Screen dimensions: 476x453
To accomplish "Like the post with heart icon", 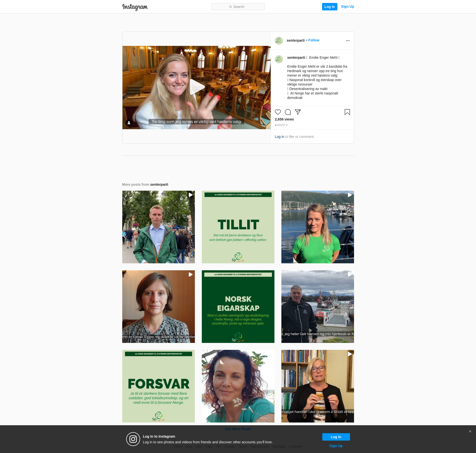I will 278,112.
